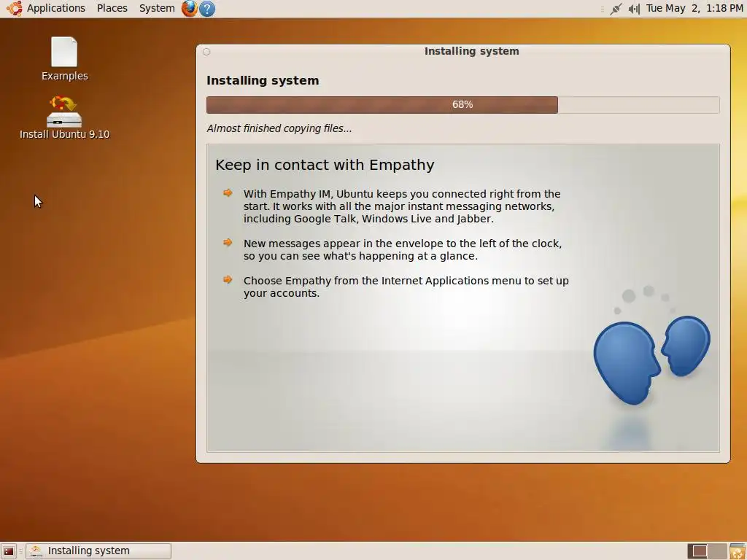Open the Trash icon in bottom panel

(737, 551)
